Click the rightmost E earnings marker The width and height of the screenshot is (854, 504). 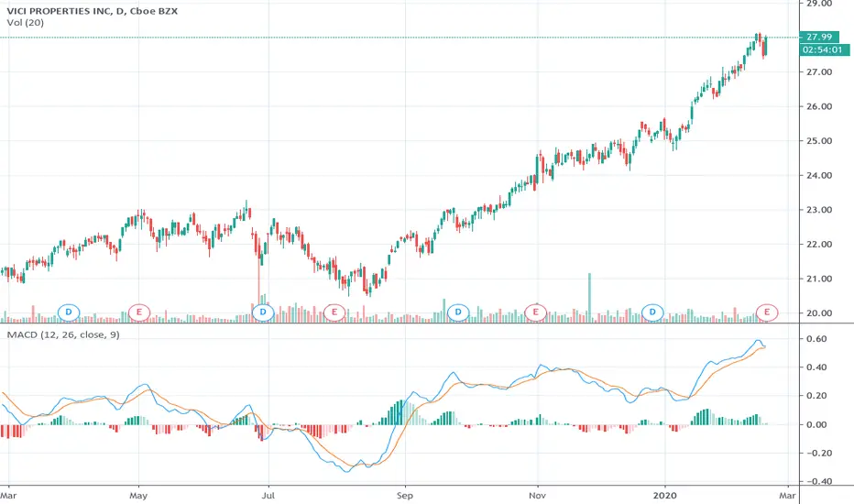tap(767, 312)
